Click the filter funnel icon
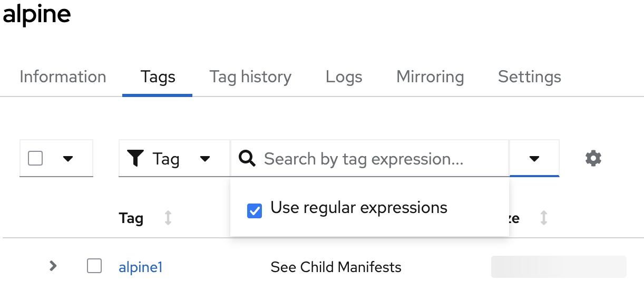 pyautogui.click(x=136, y=158)
